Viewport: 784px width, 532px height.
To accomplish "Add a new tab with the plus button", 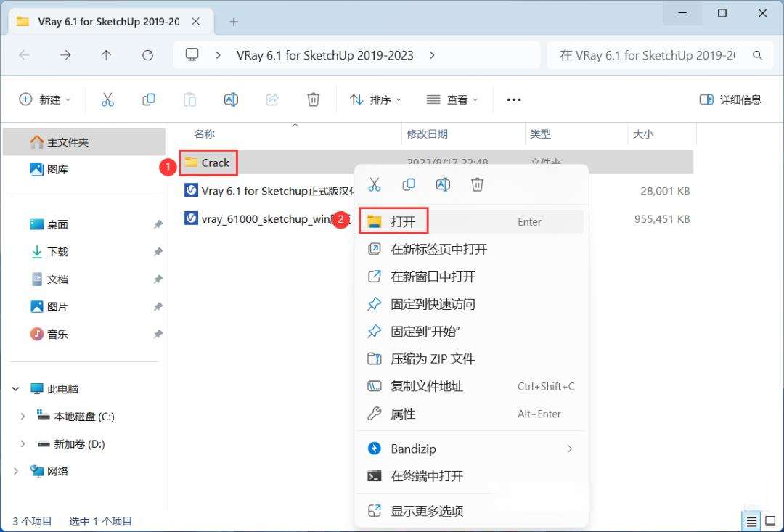I will (x=234, y=22).
